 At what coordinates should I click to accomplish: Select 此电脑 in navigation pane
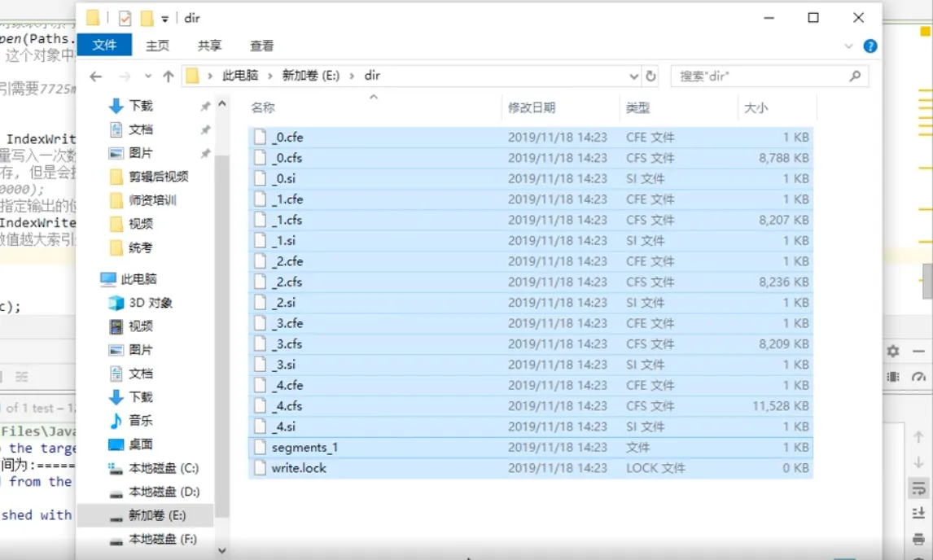pos(138,279)
